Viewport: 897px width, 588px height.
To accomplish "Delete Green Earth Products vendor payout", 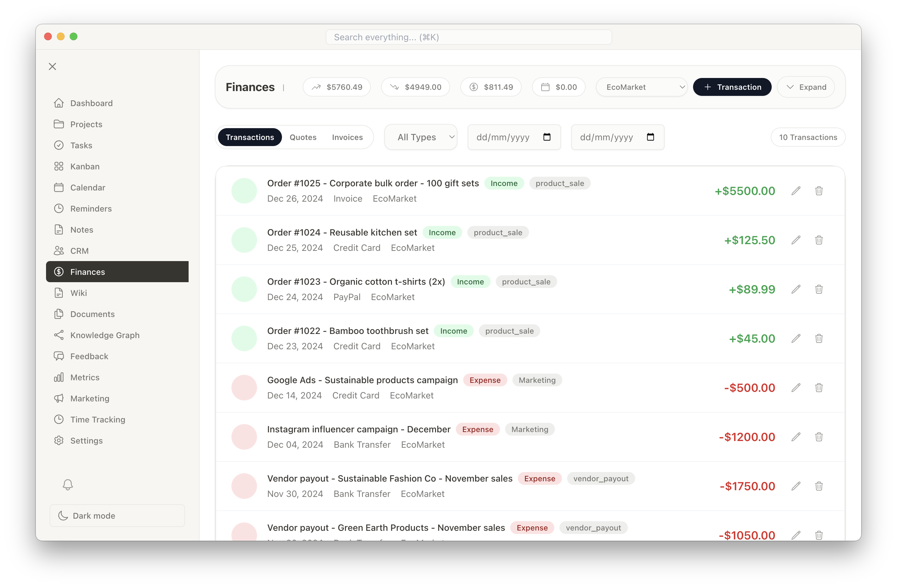I will coord(819,535).
